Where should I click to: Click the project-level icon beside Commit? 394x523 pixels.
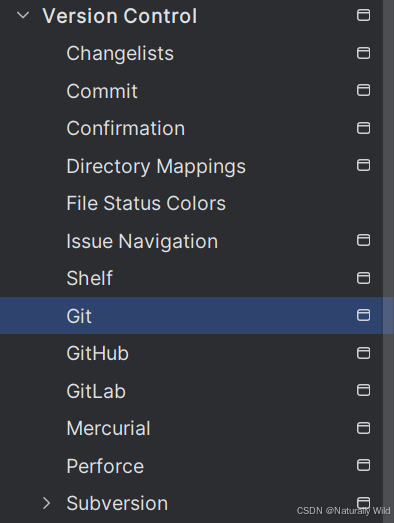pos(363,90)
